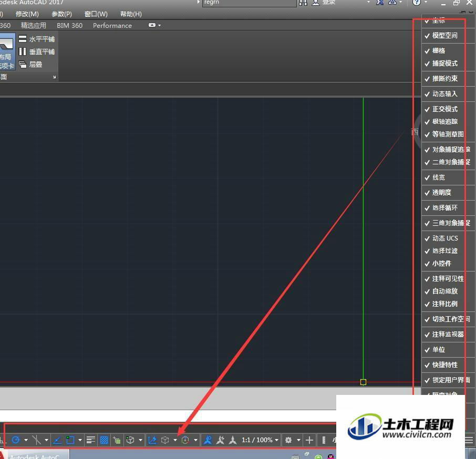This screenshot has height=459, width=476.
Task: Open status bar customization hamburger icon
Action: pyautogui.click(x=469, y=440)
